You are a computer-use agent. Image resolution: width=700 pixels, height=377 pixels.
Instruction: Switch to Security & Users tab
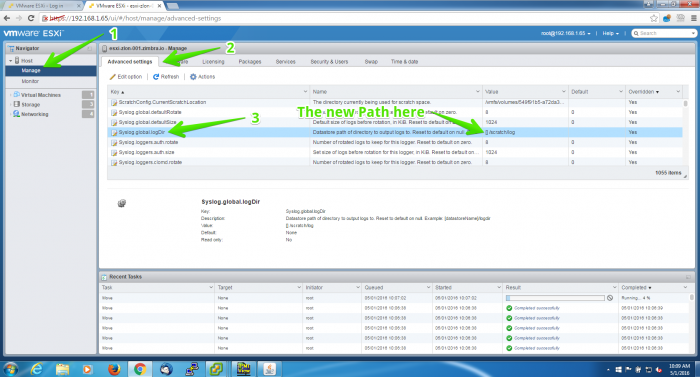point(329,62)
